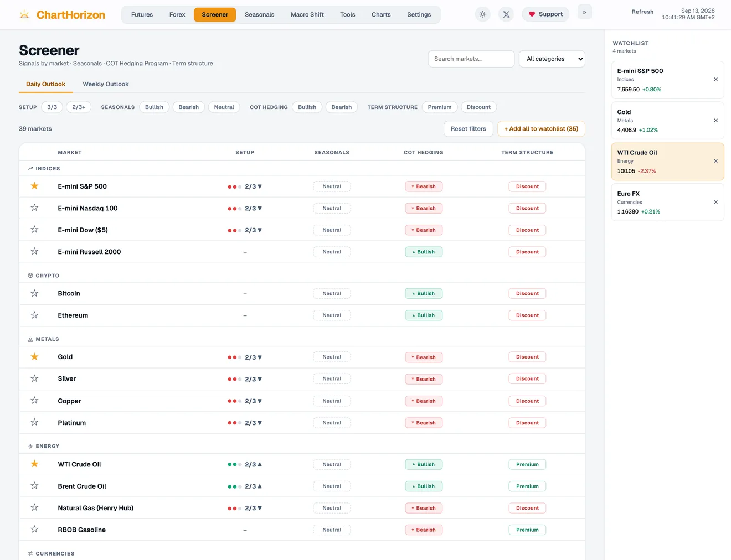Click the small circular refresh icon button

point(584,12)
